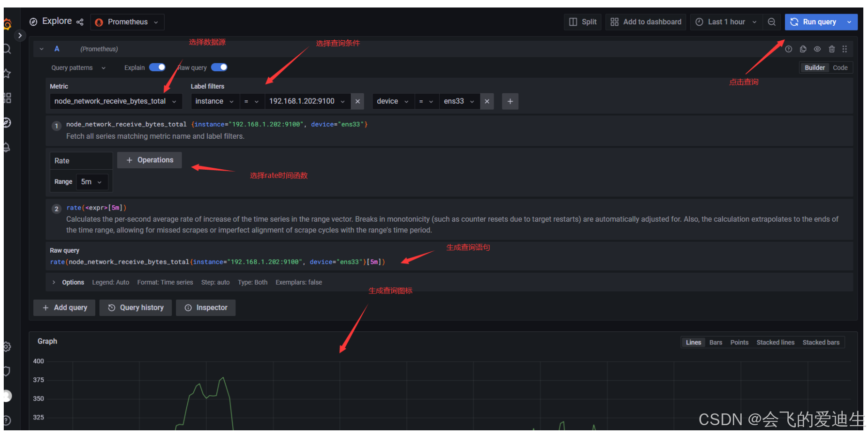Click the query name A label
Screen dimensions: 868x435
point(57,49)
